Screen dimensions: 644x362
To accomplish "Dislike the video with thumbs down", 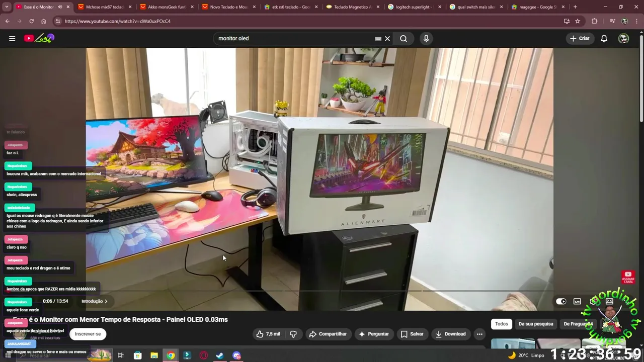I will (x=293, y=334).
